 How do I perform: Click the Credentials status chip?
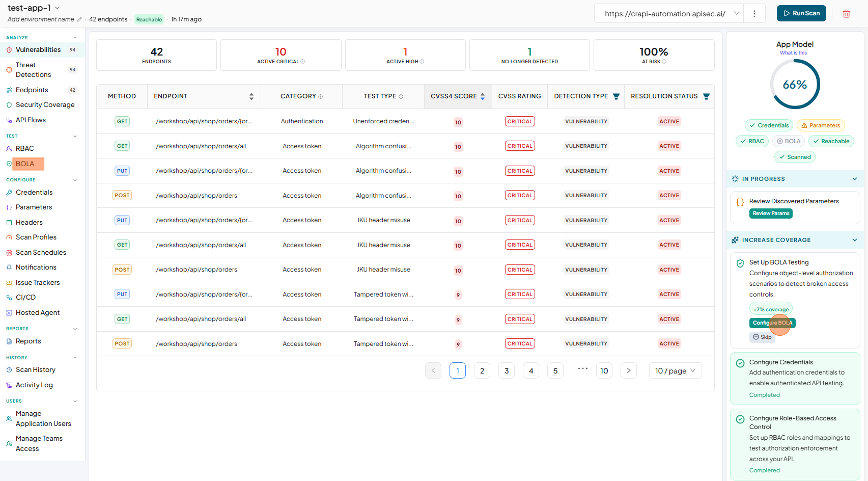coord(769,125)
